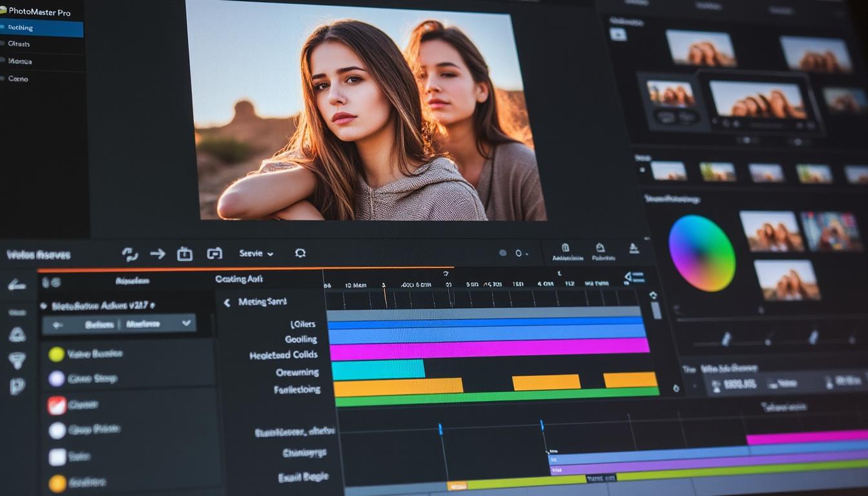The width and height of the screenshot is (868, 496).
Task: Expand the dropdown chevron below the panel header
Action: pyautogui.click(x=187, y=323)
